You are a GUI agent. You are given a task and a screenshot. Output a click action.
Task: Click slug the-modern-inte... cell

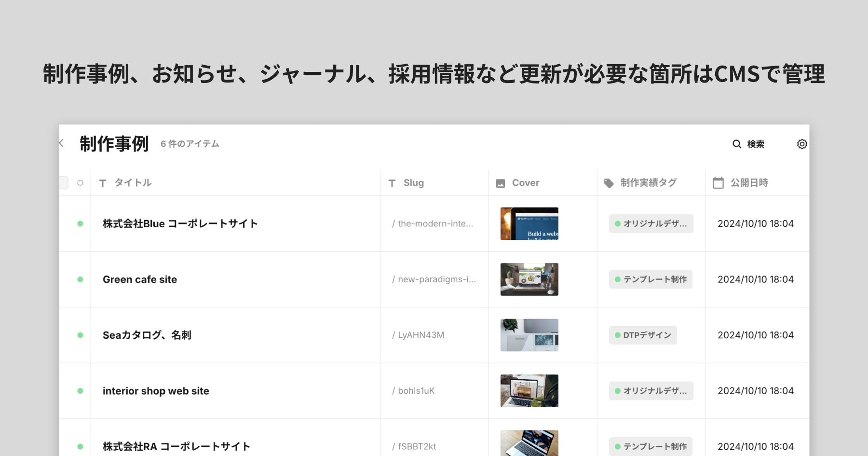point(433,224)
